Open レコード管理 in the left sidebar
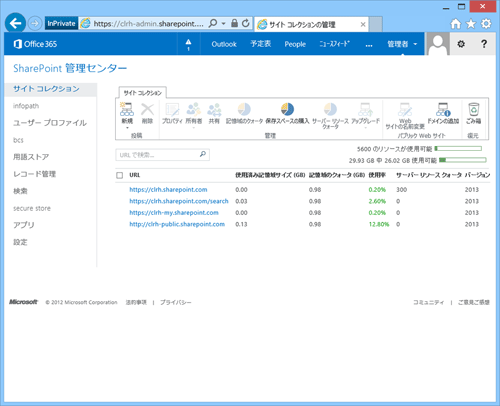 click(34, 174)
